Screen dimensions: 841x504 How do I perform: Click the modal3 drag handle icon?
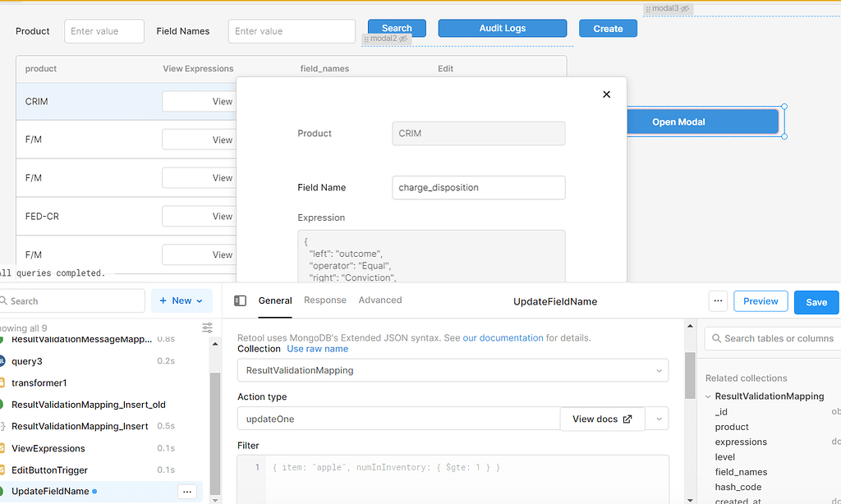648,9
